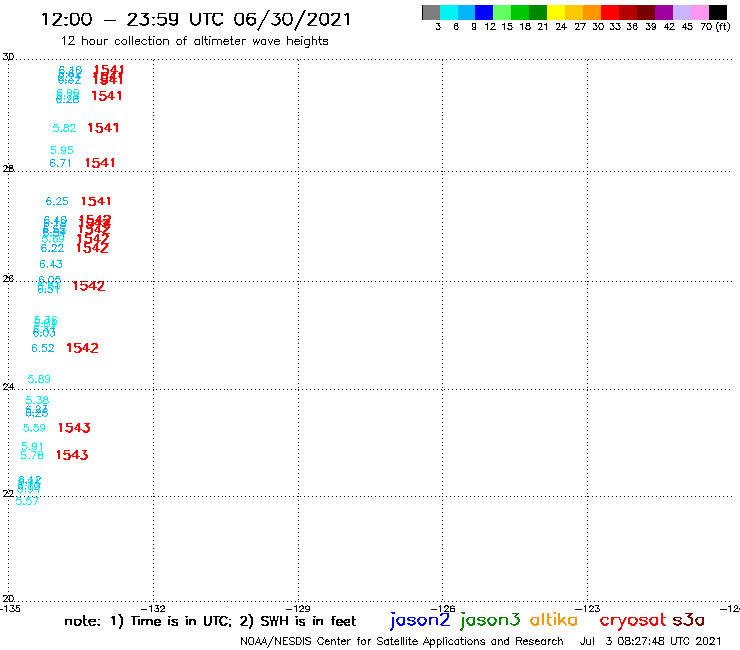Pick the pink swatch in the color bar
The image size is (740, 650).
699,12
